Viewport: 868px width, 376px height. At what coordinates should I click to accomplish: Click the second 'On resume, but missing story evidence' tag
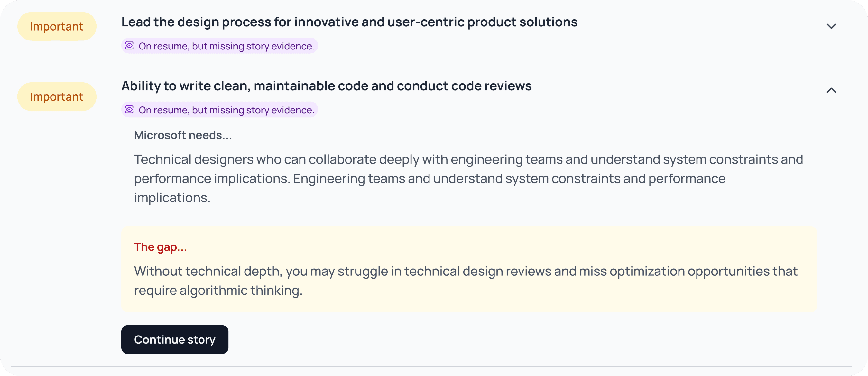tap(226, 110)
